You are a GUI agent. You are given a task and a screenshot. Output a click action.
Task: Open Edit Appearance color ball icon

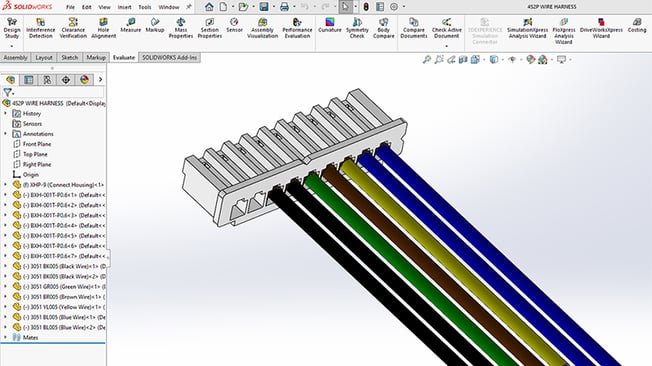pos(531,60)
